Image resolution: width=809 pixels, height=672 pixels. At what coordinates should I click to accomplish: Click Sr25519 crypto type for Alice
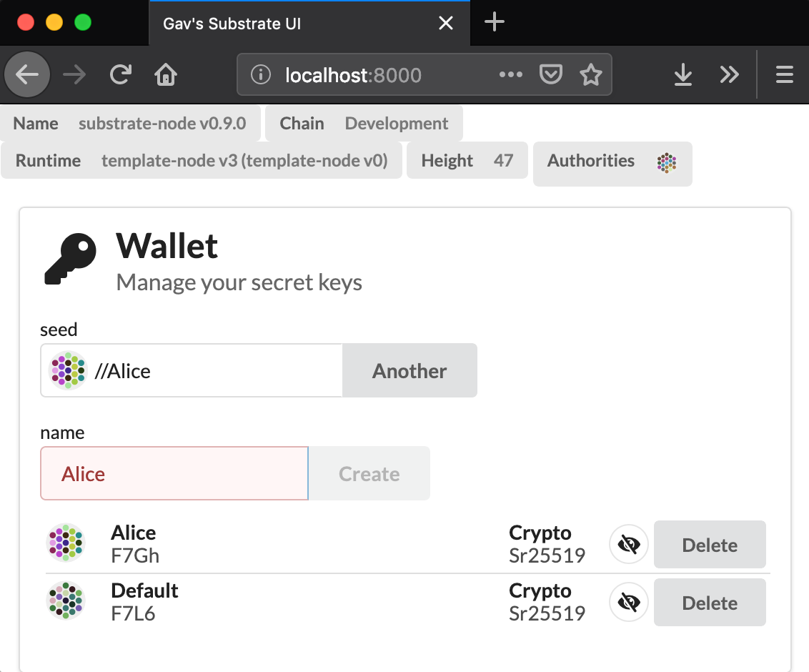[x=547, y=556]
